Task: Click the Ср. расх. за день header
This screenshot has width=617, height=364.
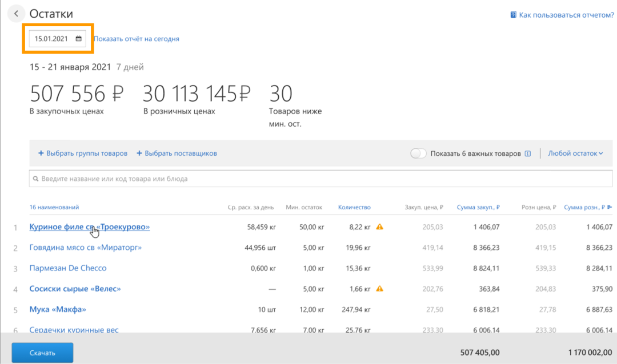Action: coord(251,207)
